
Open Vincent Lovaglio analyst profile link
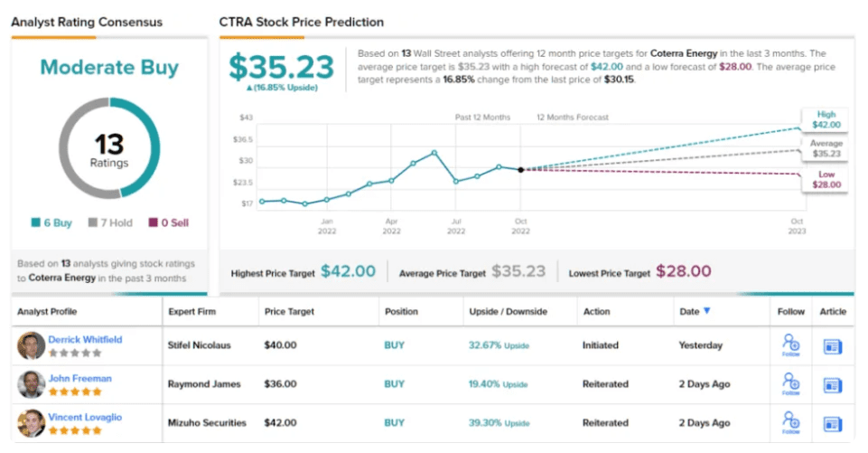85,417
